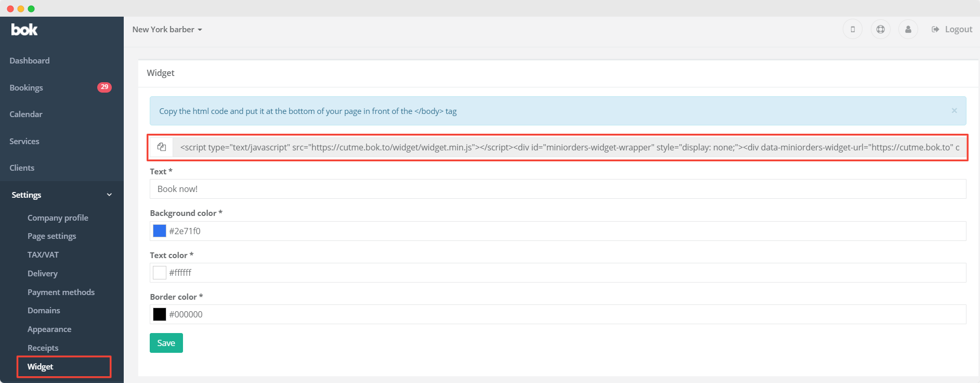Click the Text color #ffffff field
The width and height of the screenshot is (980, 383).
click(558, 272)
